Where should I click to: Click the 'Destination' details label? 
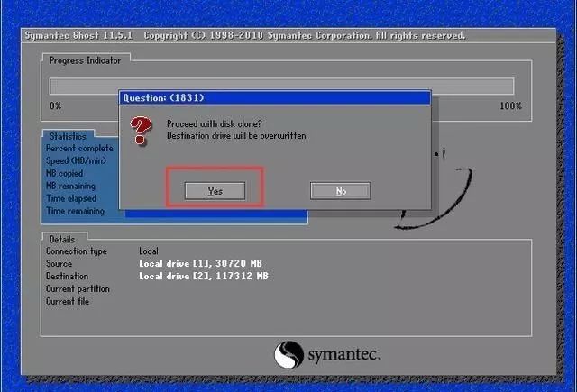click(67, 276)
